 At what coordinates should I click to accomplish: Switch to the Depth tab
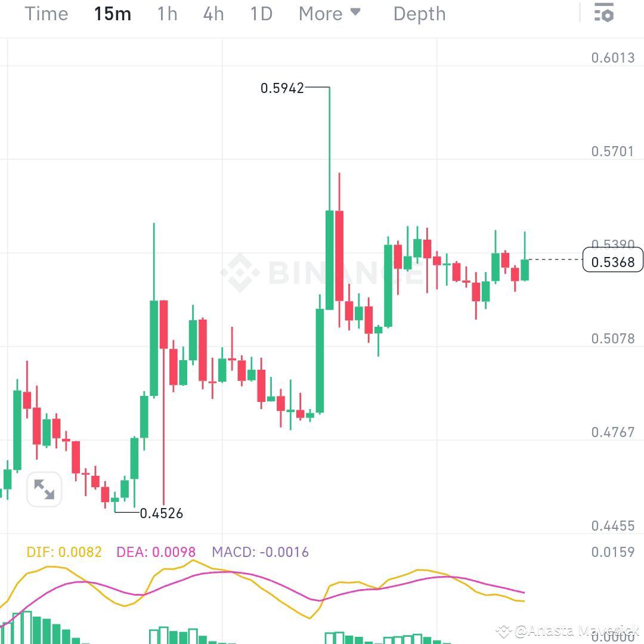click(419, 14)
